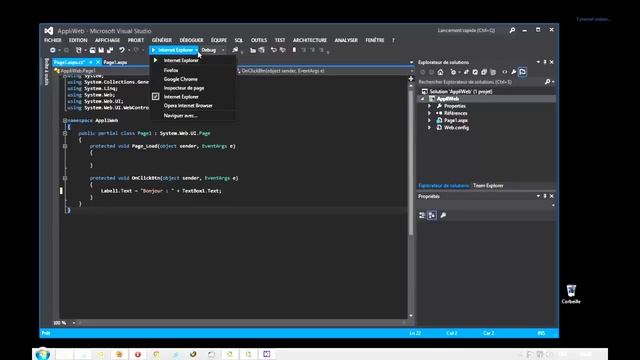640x360 pixels.
Task: Switch to the Team Explorer tab
Action: (488, 186)
